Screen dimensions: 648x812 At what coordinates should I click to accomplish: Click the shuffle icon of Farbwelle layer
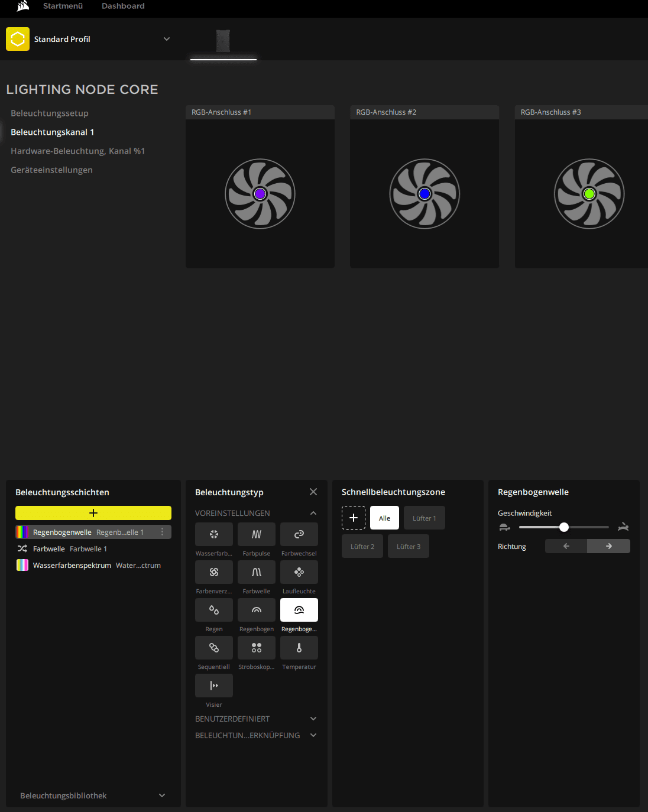pyautogui.click(x=22, y=548)
